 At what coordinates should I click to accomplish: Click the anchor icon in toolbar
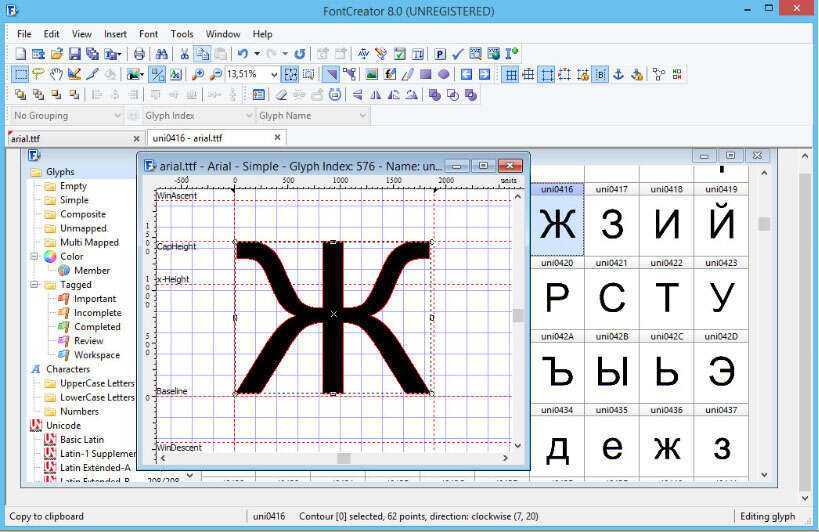(x=618, y=74)
